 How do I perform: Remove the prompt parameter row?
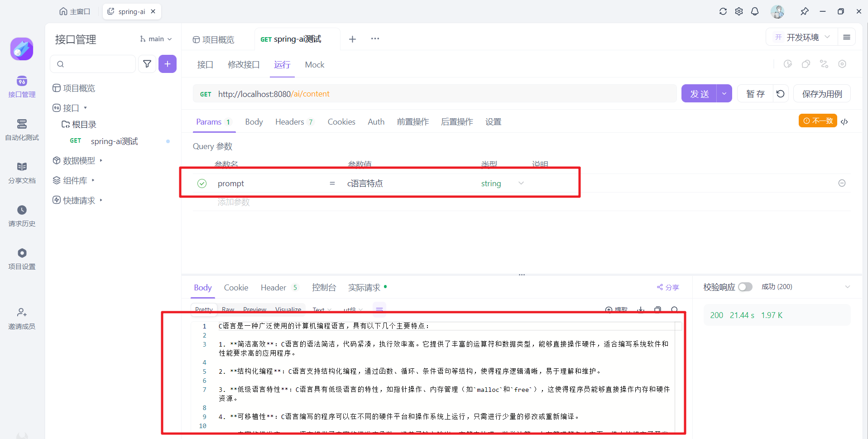pyautogui.click(x=842, y=183)
